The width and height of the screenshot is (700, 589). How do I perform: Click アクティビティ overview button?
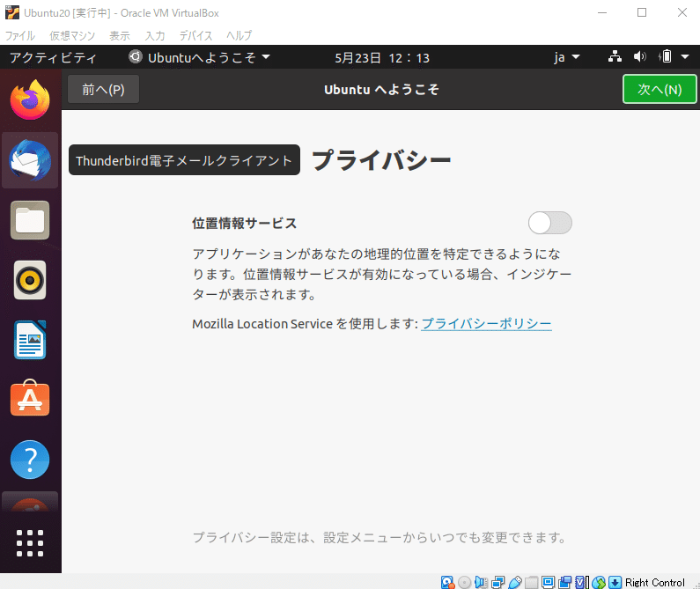(x=53, y=57)
